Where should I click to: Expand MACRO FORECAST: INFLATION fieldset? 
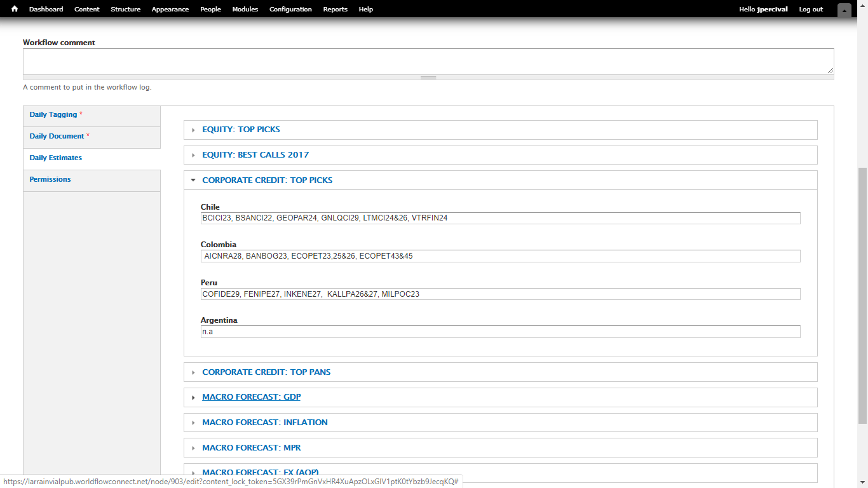[x=264, y=423]
